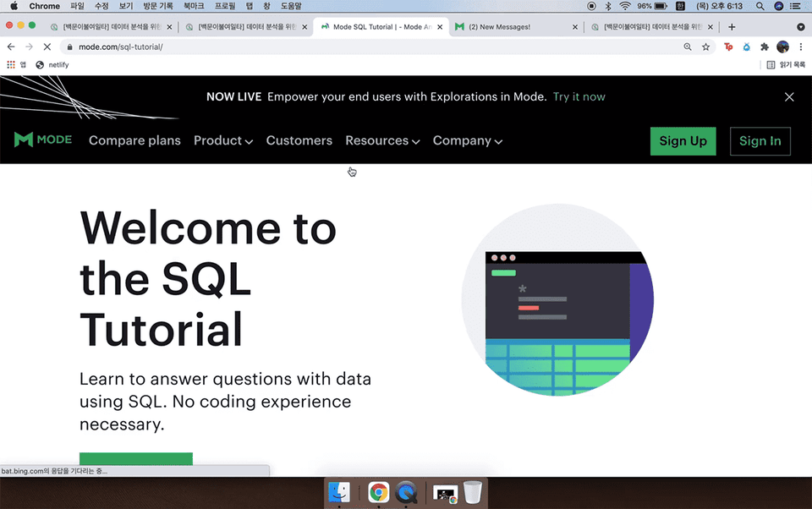
Task: Open a new tab with the plus button
Action: pos(732,27)
